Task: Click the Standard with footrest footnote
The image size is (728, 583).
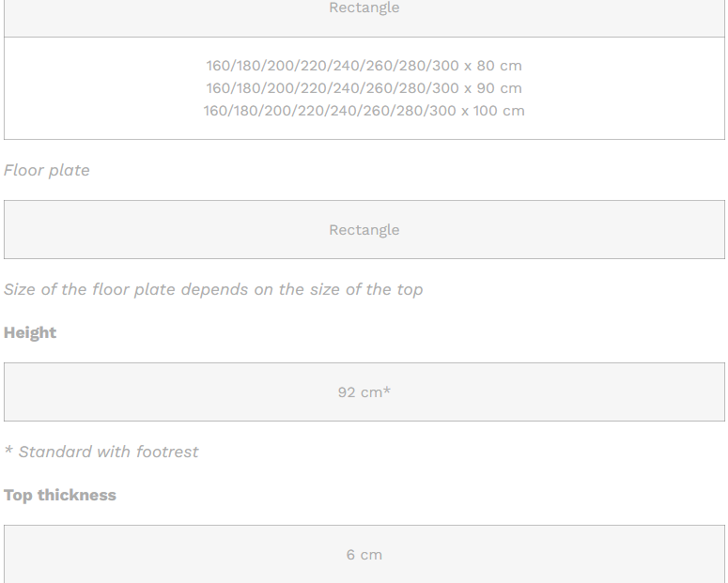Action: 101,452
